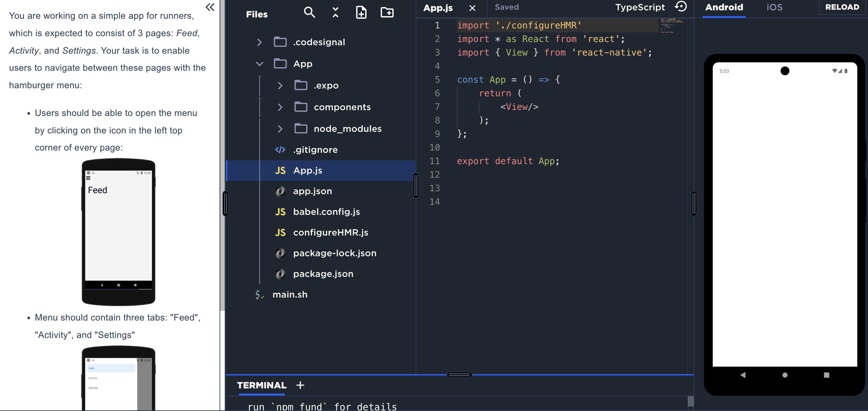Click the revert history icon next to TypeScript
The height and width of the screenshot is (411, 868).
coord(681,7)
